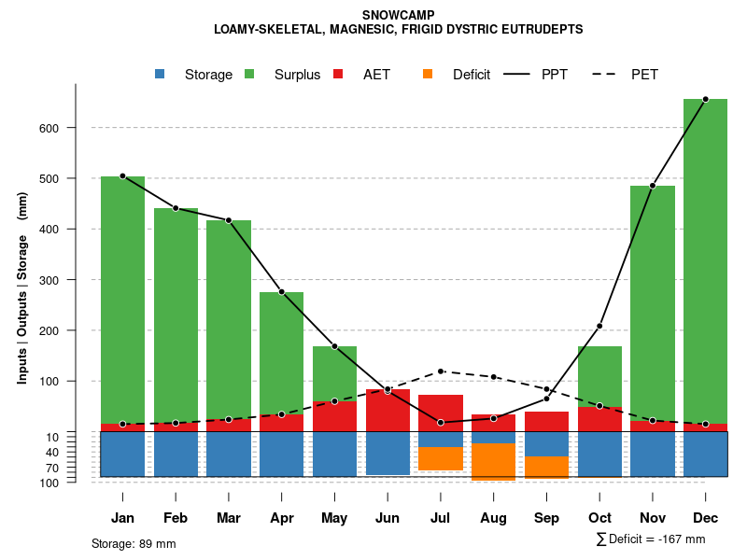Click the 'Storage: 89 mm' annotation text
Image resolution: width=747 pixels, height=560 pixels.
(x=134, y=543)
